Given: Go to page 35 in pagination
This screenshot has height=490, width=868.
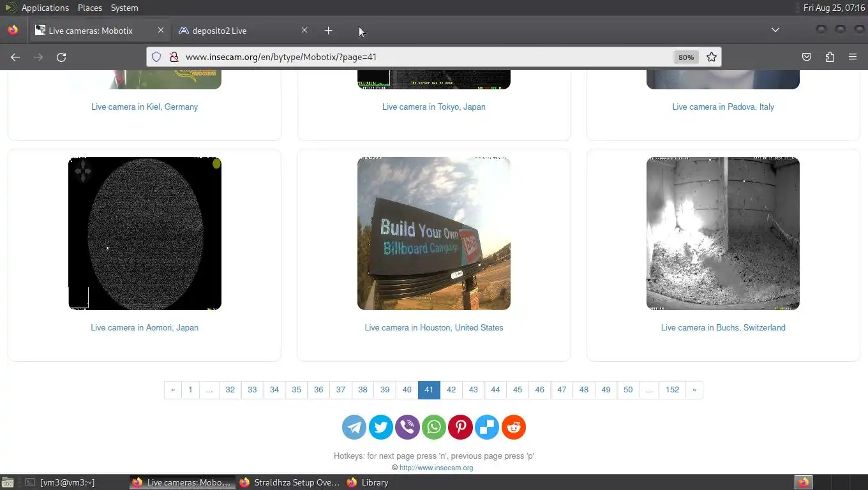Looking at the screenshot, I should [x=296, y=390].
